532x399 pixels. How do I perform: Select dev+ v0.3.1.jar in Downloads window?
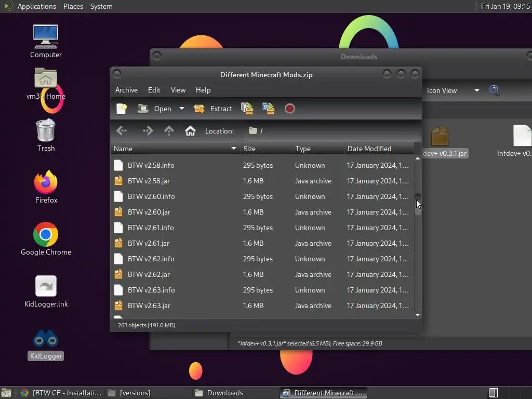pos(445,142)
